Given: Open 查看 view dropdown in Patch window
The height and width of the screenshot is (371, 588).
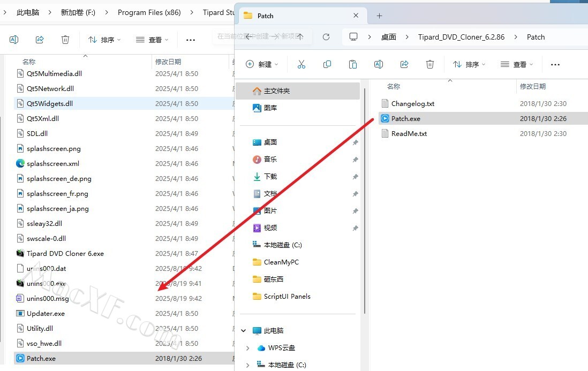Looking at the screenshot, I should click(x=517, y=64).
